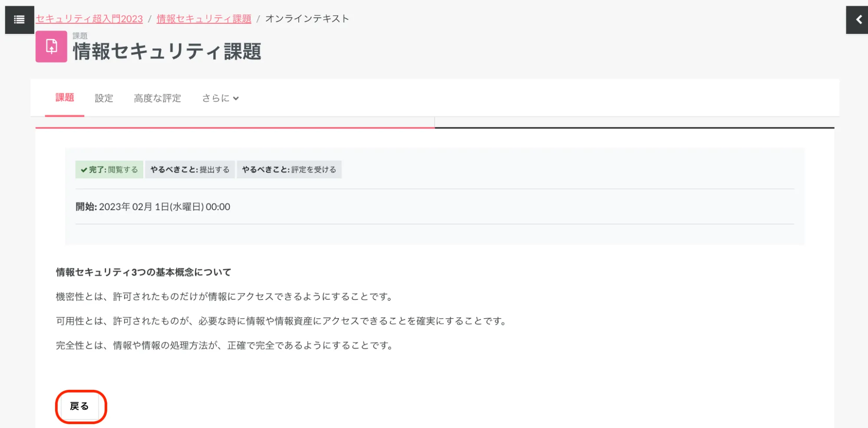Click the やるべきこと: 提出する badge

point(190,170)
